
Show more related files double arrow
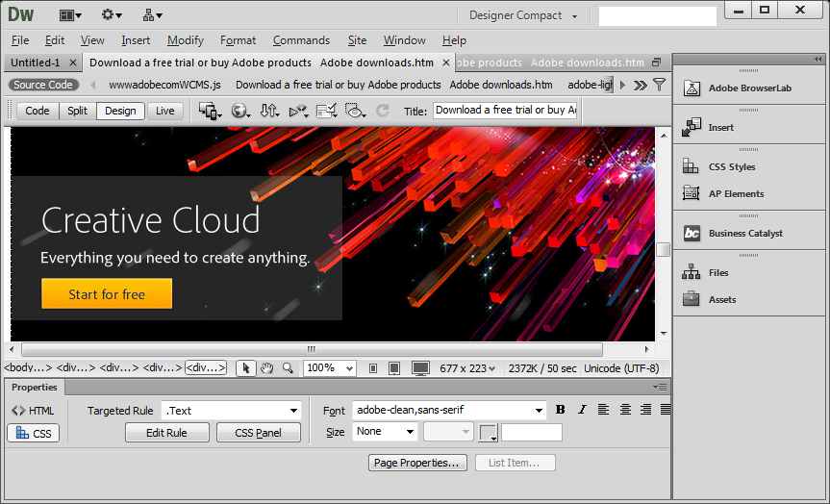click(640, 85)
